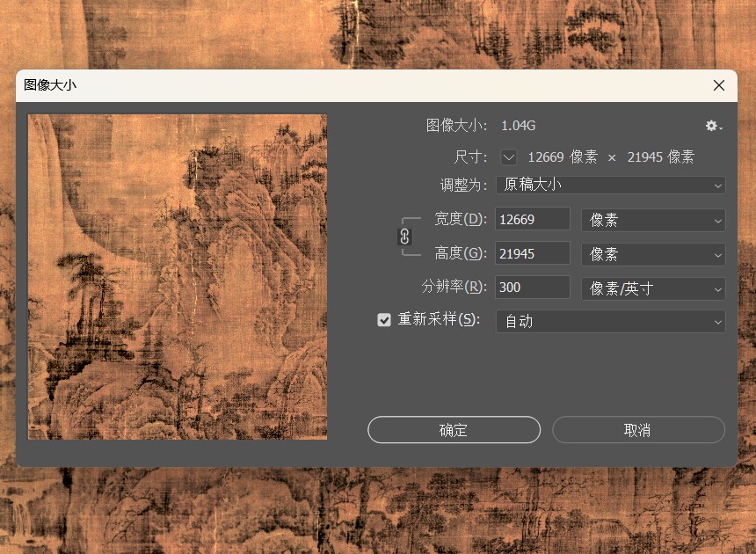
Task: Click the 图像大小 title text
Action: pyautogui.click(x=50, y=85)
